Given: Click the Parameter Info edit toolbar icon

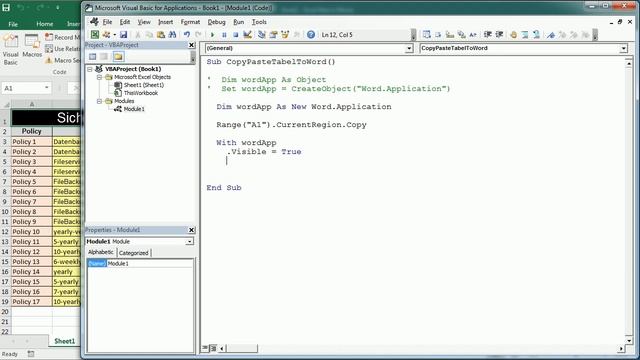Looking at the screenshot, I should click(461, 35).
